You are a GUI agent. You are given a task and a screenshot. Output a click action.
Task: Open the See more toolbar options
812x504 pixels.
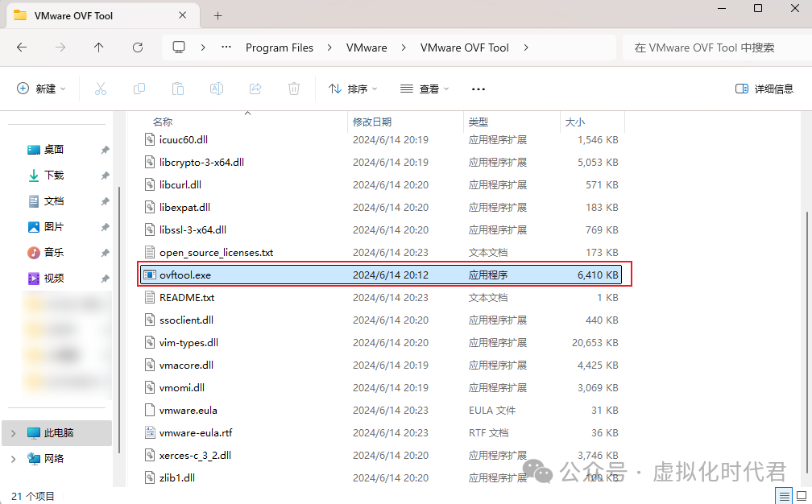(x=478, y=89)
